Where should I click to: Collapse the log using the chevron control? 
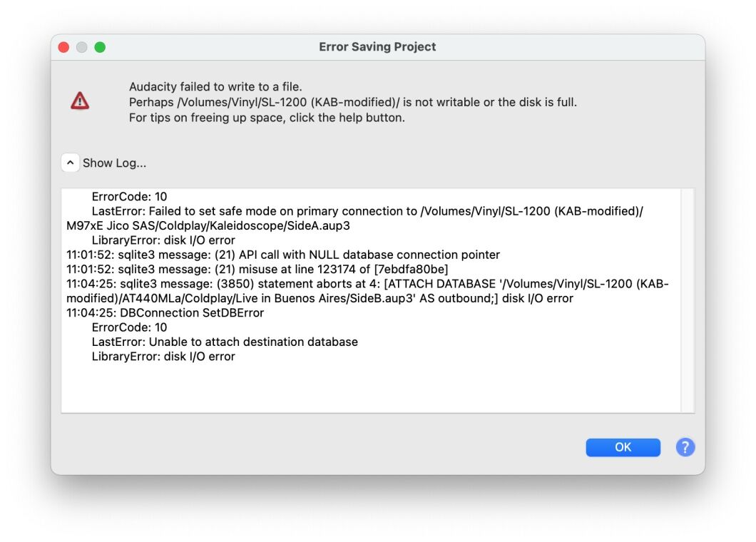point(70,162)
